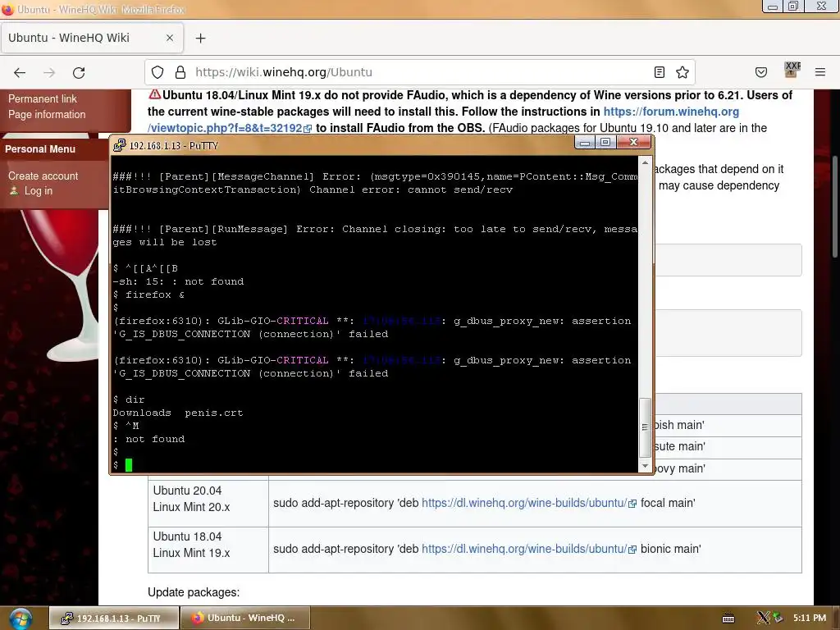Click the Show desktop strip on the taskbar

click(836, 619)
